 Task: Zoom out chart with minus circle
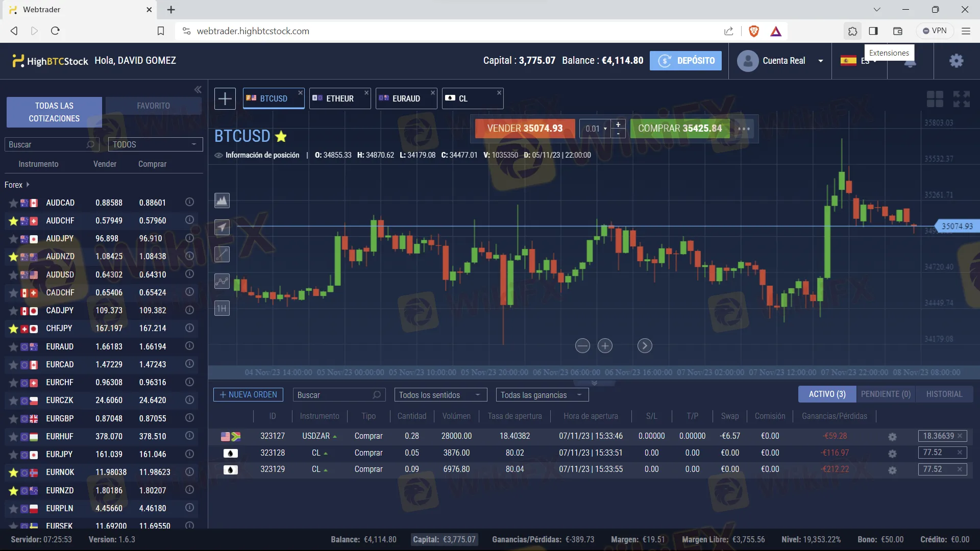pos(582,346)
